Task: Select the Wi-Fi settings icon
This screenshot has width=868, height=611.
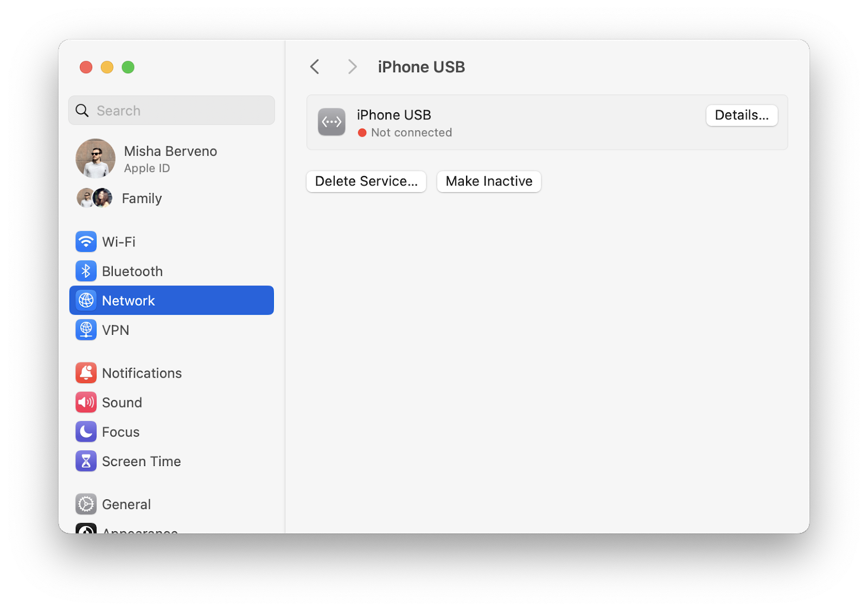Action: [x=86, y=241]
